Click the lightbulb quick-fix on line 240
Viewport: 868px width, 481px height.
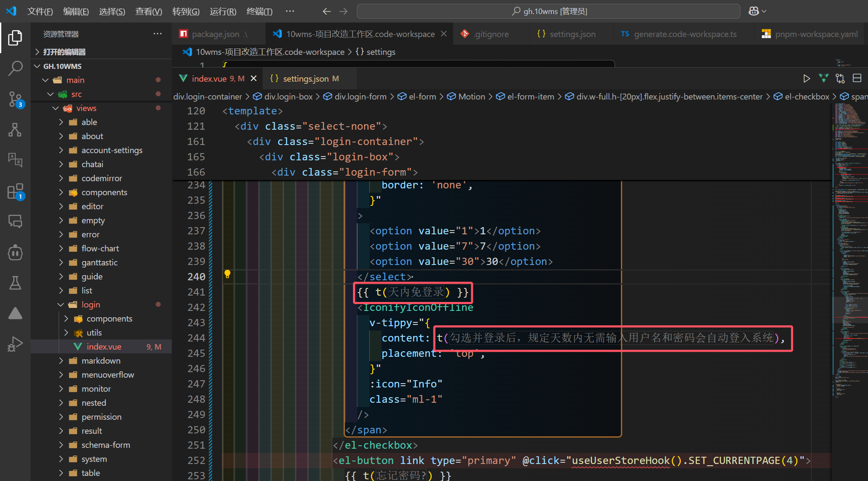pos(228,274)
